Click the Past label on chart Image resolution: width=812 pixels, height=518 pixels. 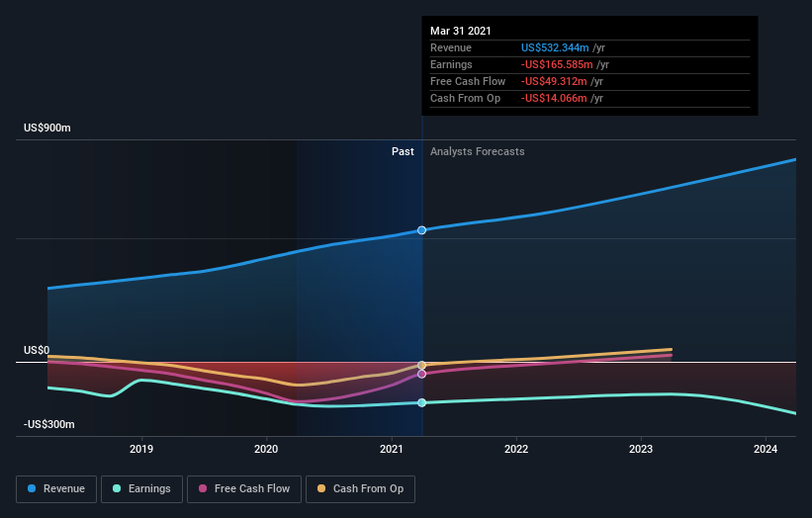tap(403, 151)
